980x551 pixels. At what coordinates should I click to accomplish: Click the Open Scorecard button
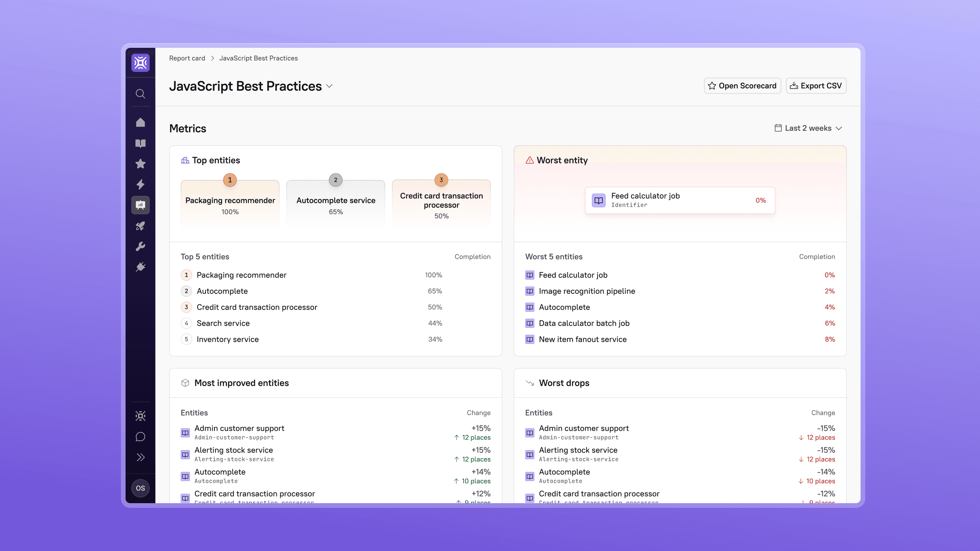pyautogui.click(x=742, y=86)
